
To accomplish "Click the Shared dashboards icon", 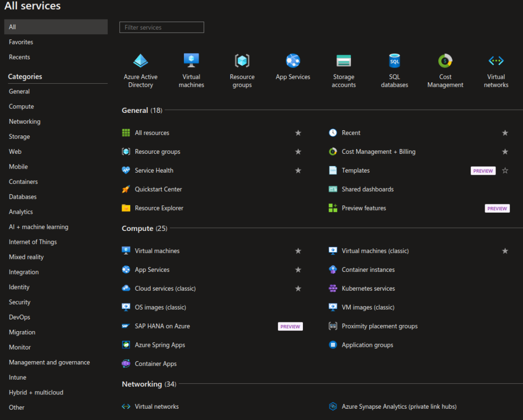I will [333, 189].
